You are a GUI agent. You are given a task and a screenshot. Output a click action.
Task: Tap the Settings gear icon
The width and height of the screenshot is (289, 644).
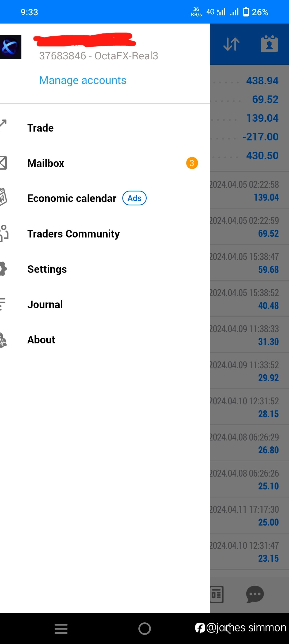[x=3, y=269]
